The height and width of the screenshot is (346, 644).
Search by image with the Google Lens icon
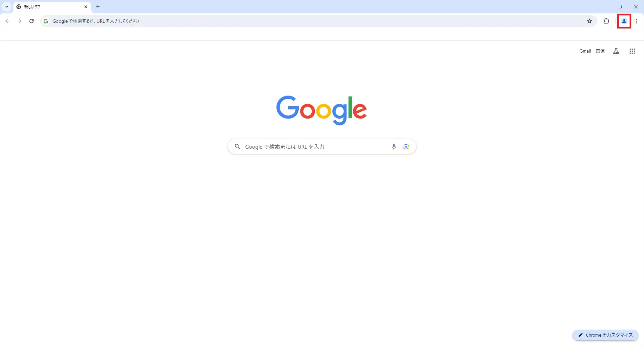point(406,146)
